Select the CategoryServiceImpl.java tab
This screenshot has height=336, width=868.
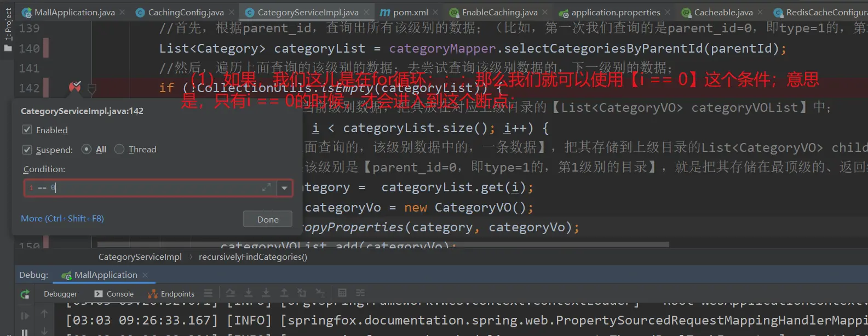(x=308, y=12)
